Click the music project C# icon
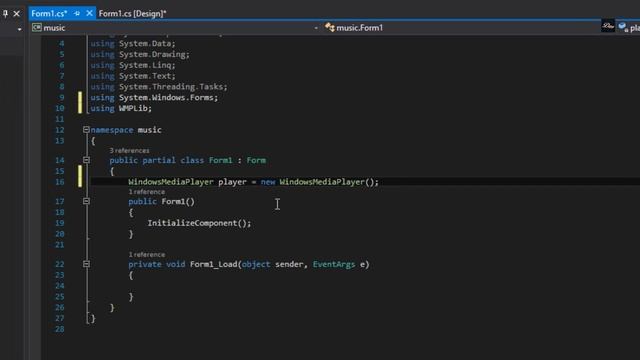 (x=37, y=27)
